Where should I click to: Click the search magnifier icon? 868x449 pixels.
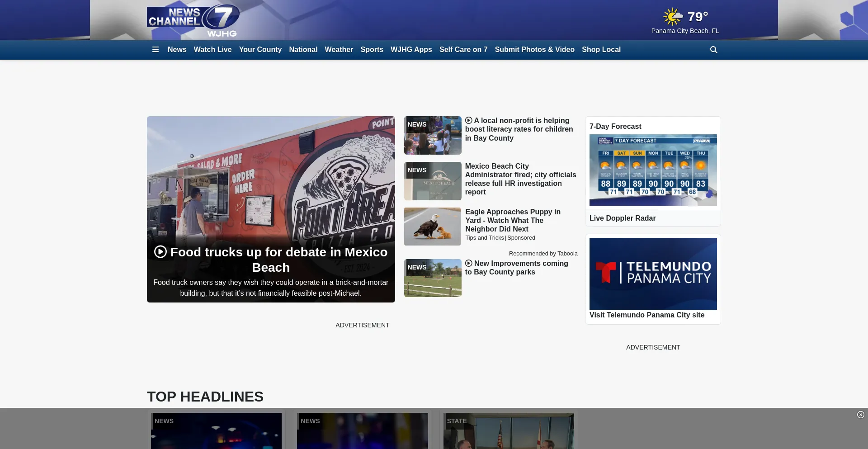714,50
